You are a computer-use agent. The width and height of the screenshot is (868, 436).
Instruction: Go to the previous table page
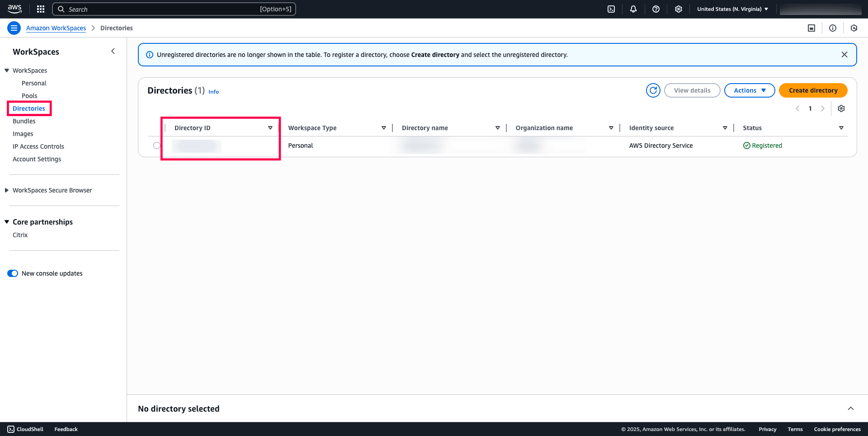coord(797,108)
